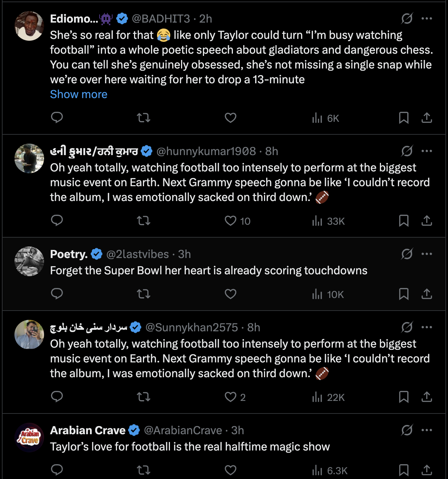Expand tweet with Show more link
The image size is (448, 479).
pos(78,94)
